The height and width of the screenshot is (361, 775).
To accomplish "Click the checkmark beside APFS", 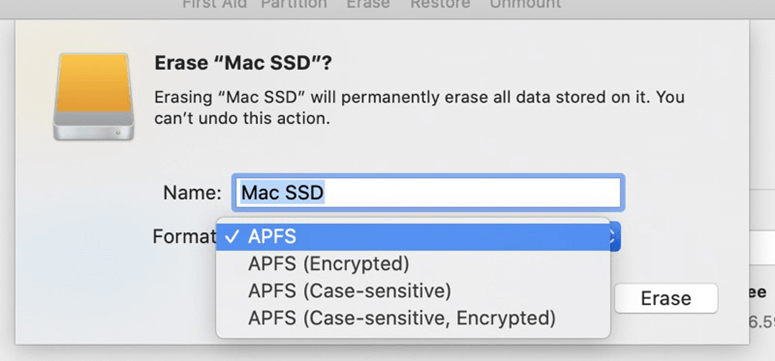I will [x=233, y=237].
